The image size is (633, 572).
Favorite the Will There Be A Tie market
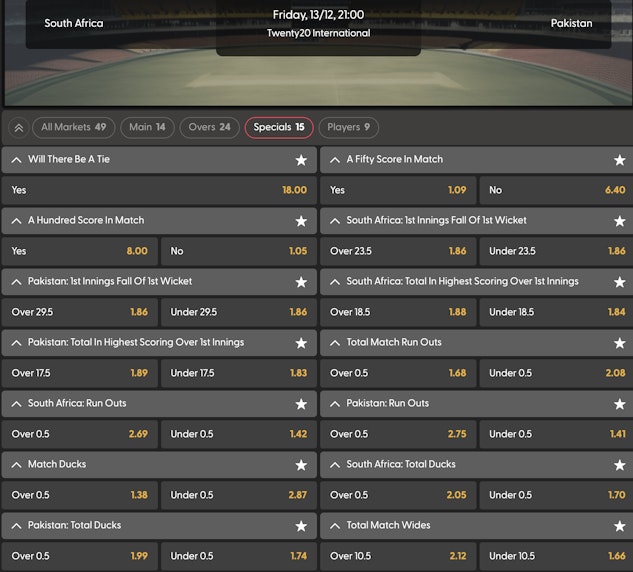coord(301,160)
